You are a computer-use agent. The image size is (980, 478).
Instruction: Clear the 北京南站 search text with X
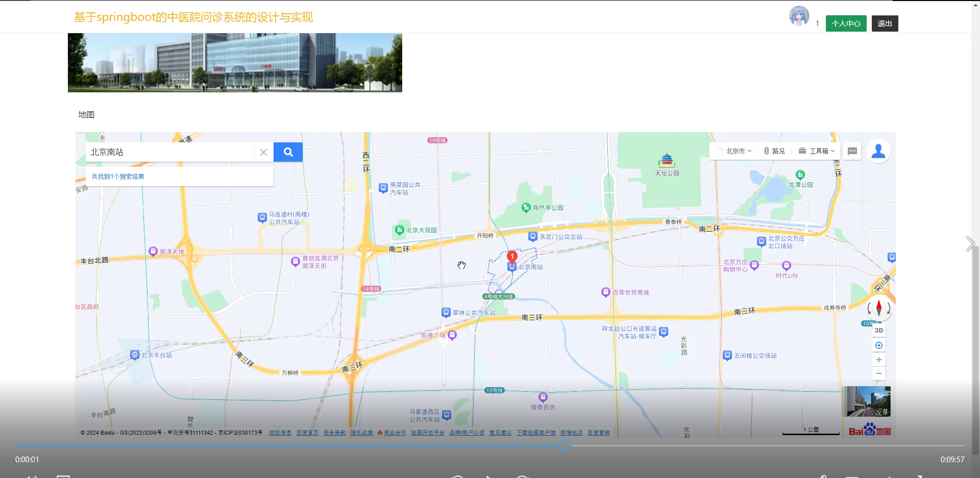[263, 152]
